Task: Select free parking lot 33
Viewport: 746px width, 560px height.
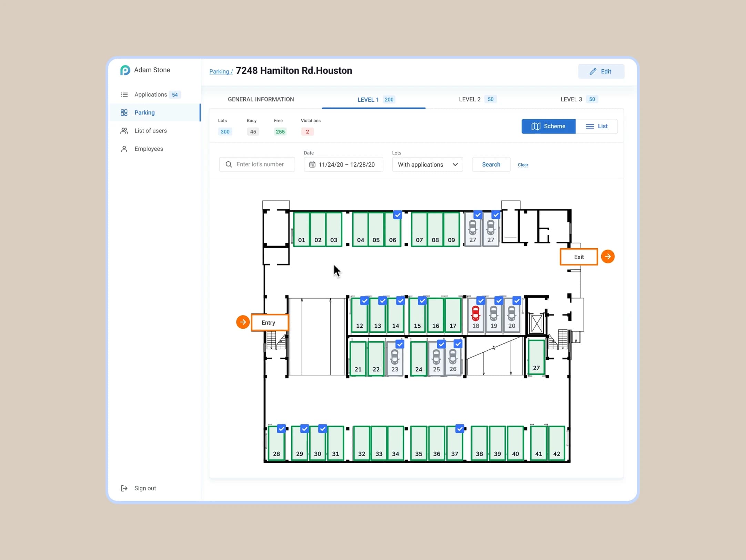Action: pos(379,443)
